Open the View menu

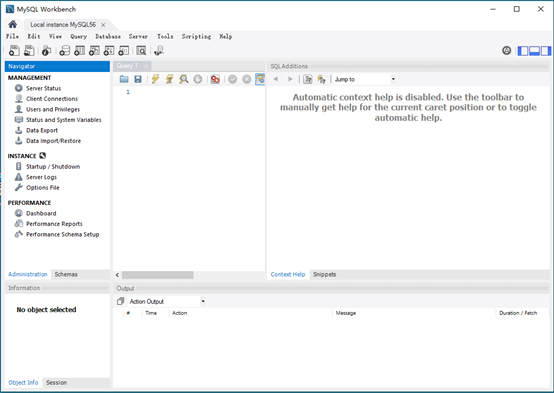coord(55,36)
